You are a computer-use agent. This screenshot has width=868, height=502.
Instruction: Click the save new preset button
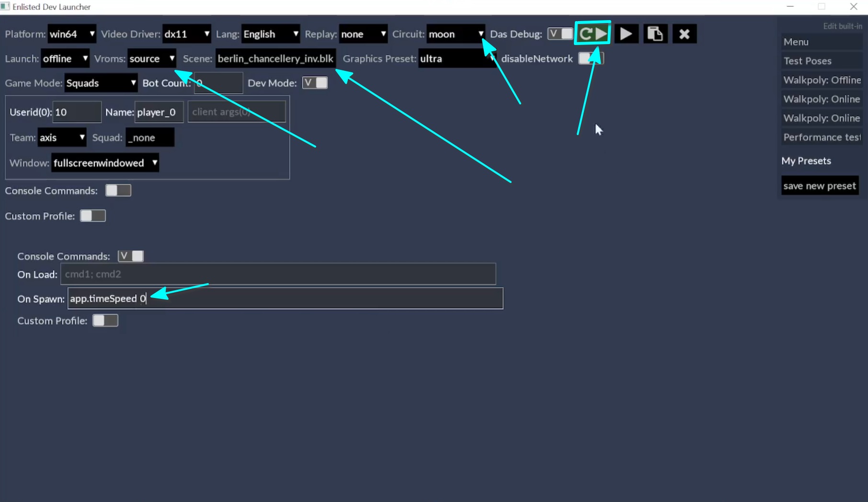point(819,186)
